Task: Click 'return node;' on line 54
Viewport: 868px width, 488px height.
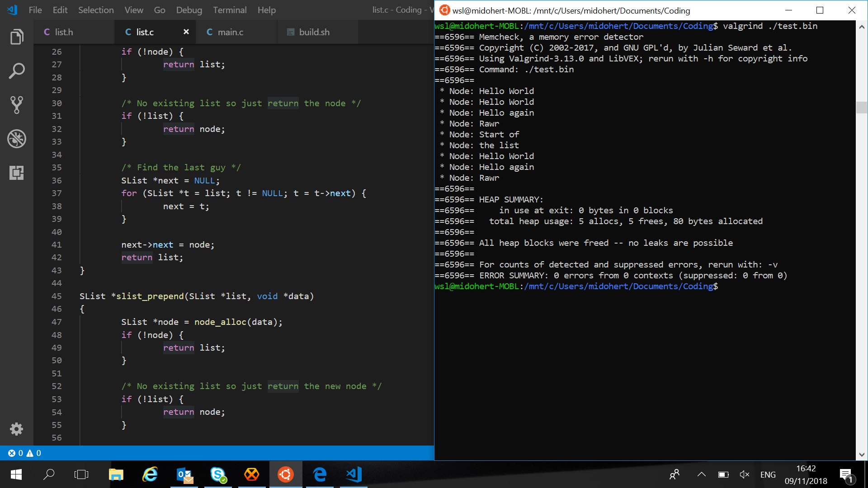Action: (194, 412)
